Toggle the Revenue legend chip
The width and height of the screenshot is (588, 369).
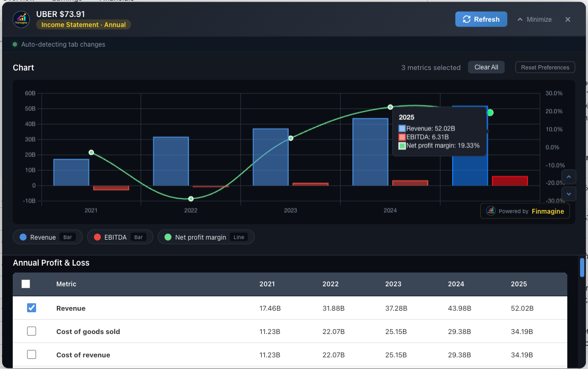tap(47, 237)
